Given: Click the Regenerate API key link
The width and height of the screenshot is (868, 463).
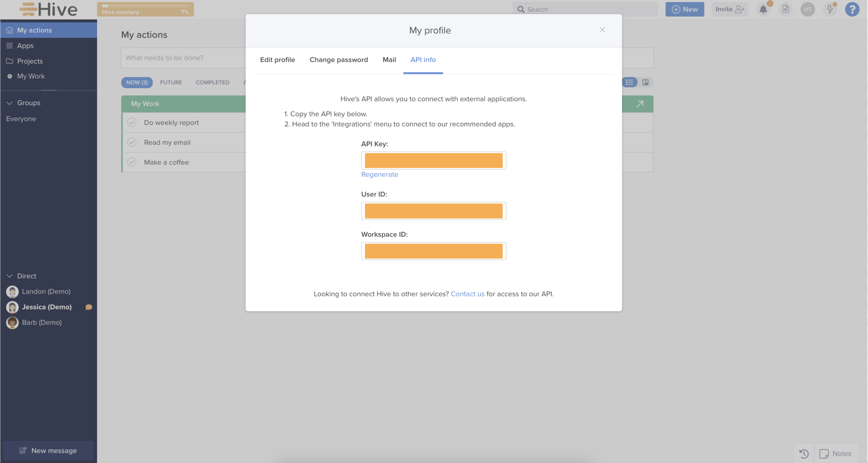Looking at the screenshot, I should point(379,174).
